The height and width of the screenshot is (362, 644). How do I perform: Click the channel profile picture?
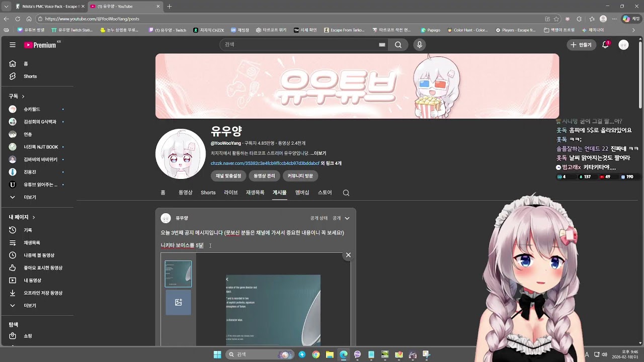(181, 154)
